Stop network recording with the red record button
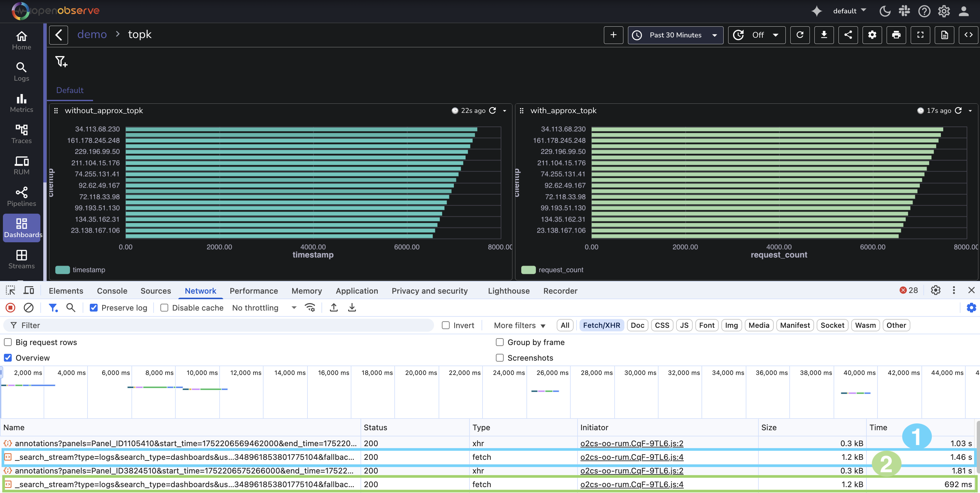Screen dimensions: 980x493 tap(10, 308)
